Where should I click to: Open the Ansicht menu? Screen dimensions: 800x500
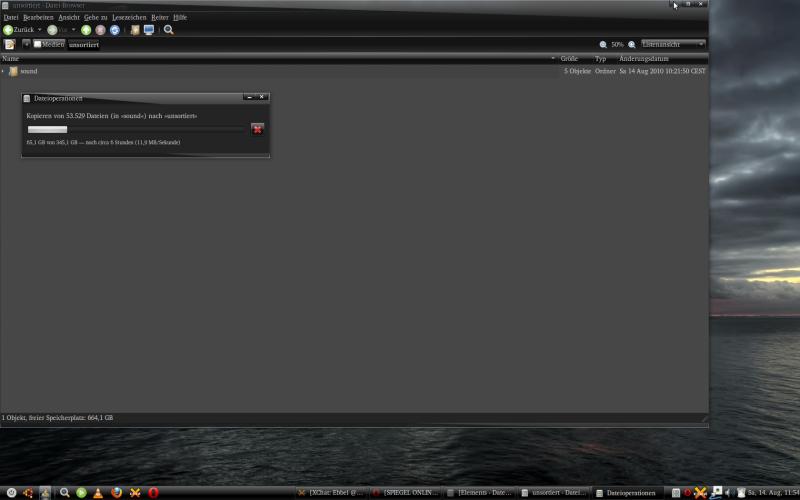coord(69,17)
